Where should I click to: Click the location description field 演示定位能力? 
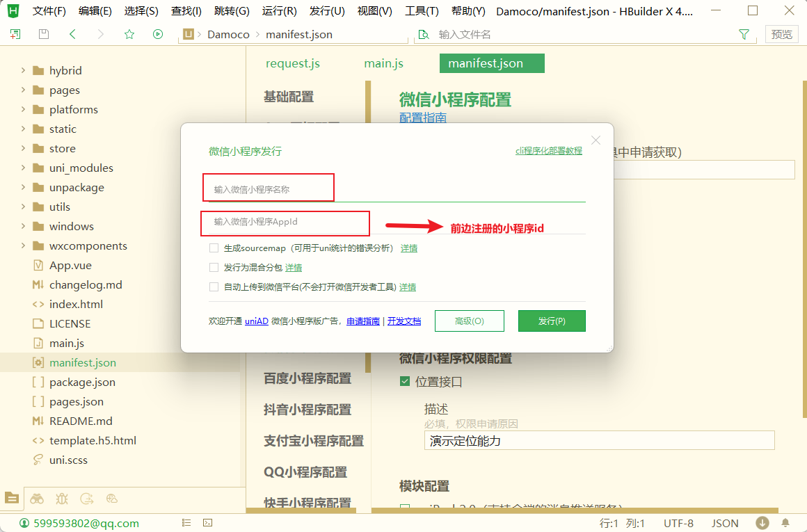click(599, 441)
